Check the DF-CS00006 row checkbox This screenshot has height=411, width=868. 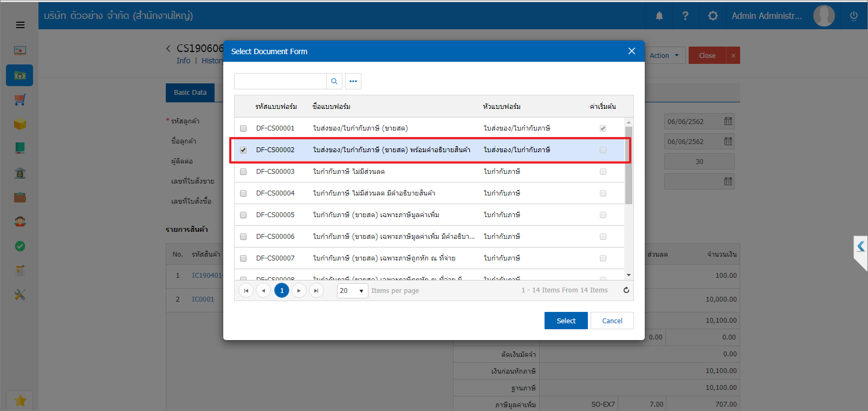(x=243, y=237)
